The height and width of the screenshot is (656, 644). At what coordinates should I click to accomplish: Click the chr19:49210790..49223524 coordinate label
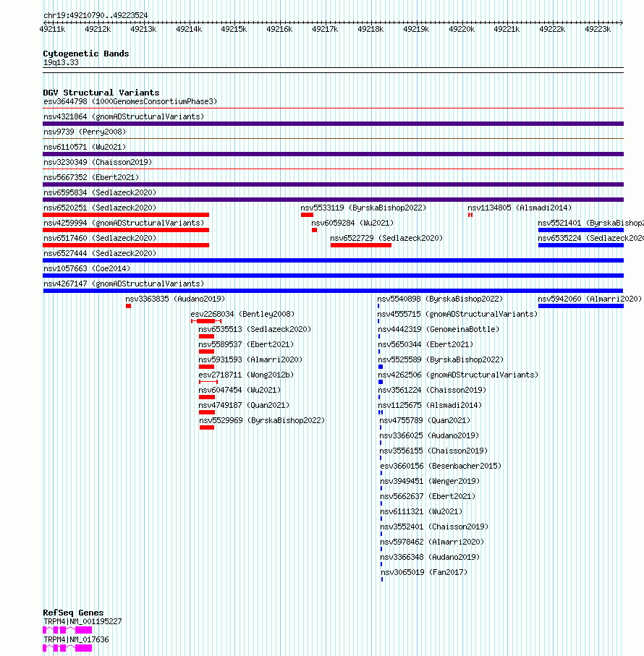96,15
